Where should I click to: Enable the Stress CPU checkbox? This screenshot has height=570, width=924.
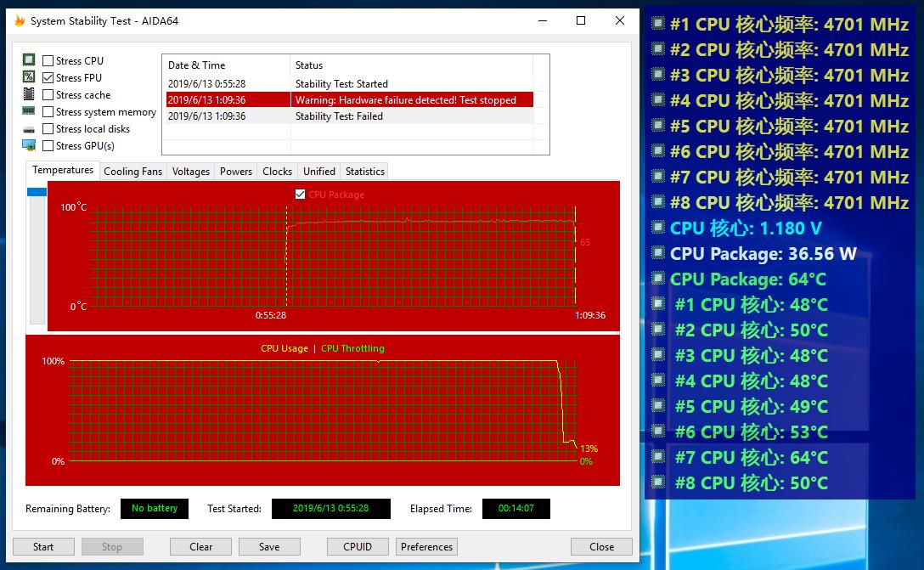click(x=48, y=60)
